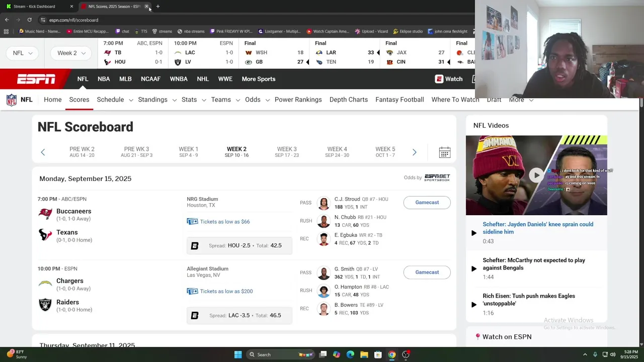Open the nba streams bookmark

coord(191,31)
